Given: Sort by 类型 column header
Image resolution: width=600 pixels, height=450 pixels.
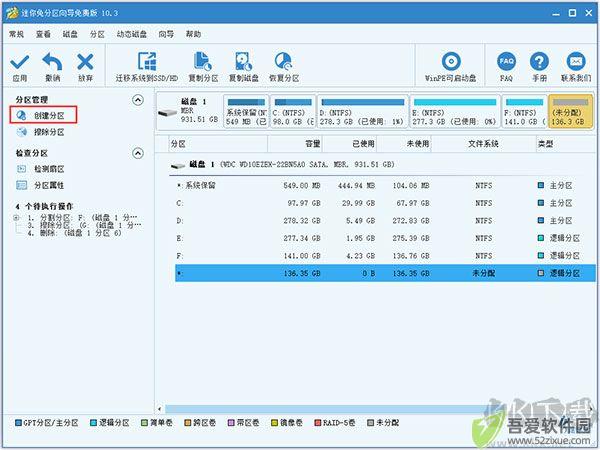Looking at the screenshot, I should click(x=565, y=144).
